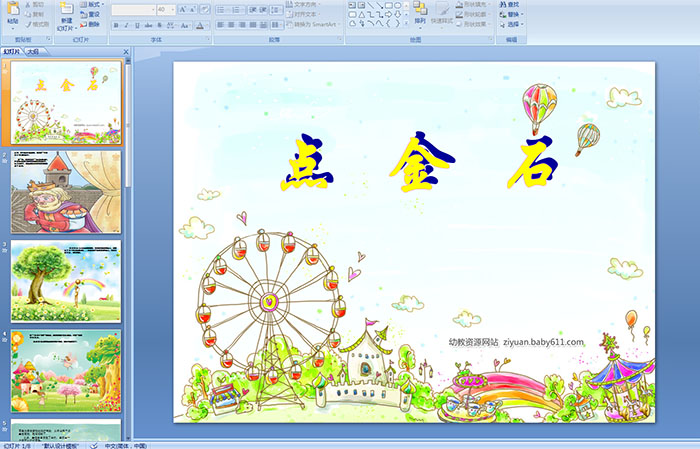Screen dimensions: 700x449
Task: Switch to the Slides (幻灯片) tab
Action: point(13,50)
